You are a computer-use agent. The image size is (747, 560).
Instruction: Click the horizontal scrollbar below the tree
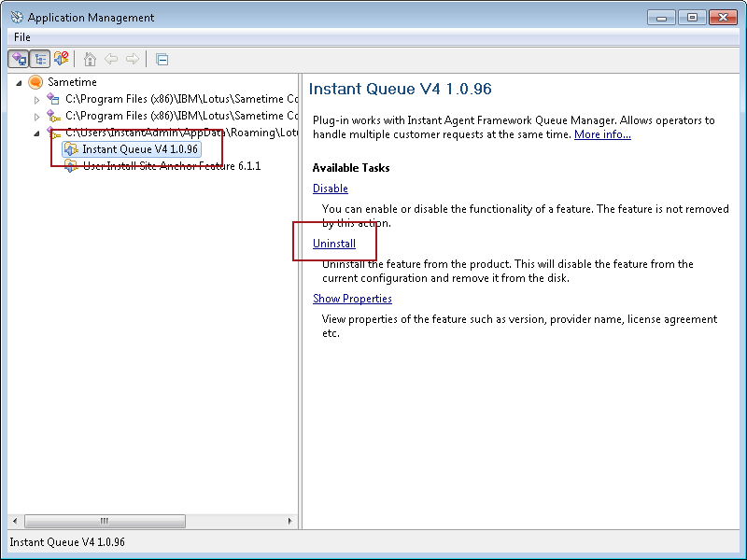(x=105, y=521)
